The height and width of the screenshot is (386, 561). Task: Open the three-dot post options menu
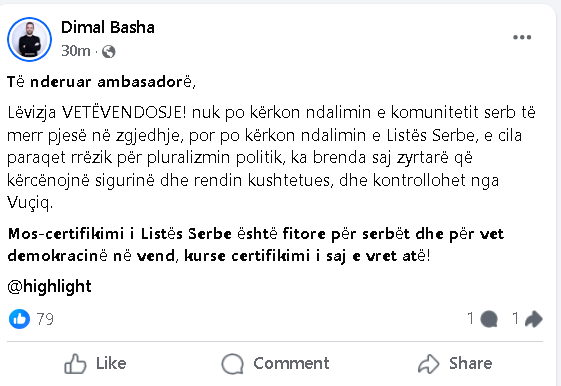522,37
